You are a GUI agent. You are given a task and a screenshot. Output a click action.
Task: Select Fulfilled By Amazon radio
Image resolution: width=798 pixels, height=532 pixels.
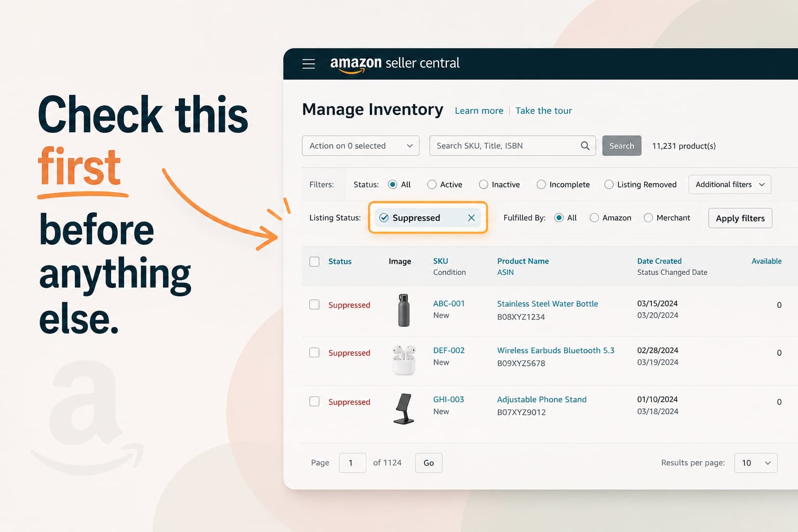(594, 218)
